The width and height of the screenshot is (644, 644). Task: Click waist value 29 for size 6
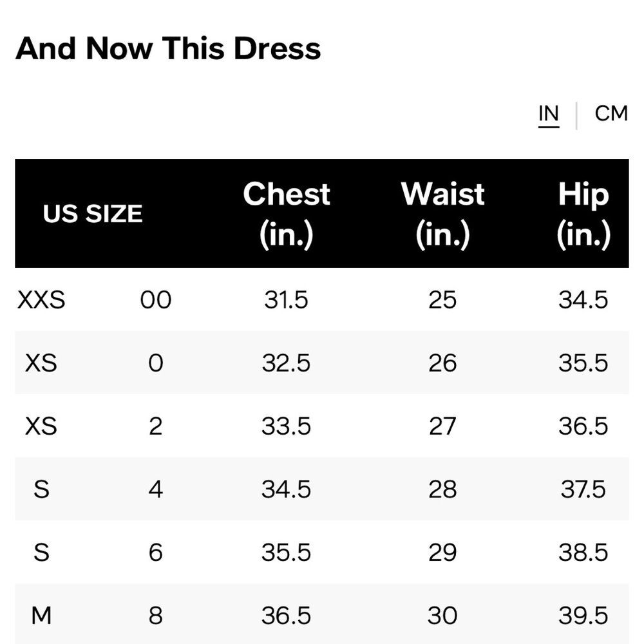(x=442, y=552)
